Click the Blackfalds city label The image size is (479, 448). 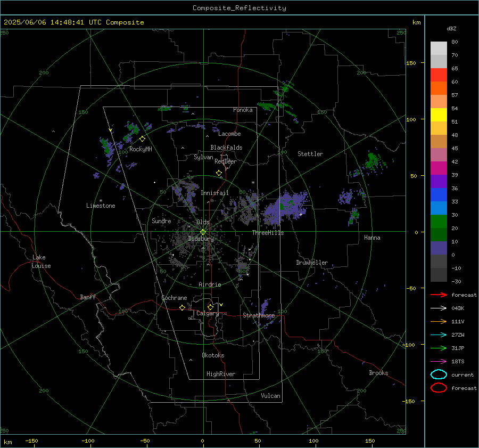(x=226, y=148)
